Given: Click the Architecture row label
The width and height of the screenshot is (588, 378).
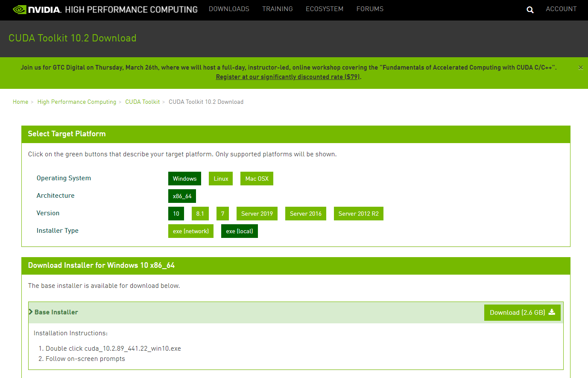Looking at the screenshot, I should tap(56, 196).
